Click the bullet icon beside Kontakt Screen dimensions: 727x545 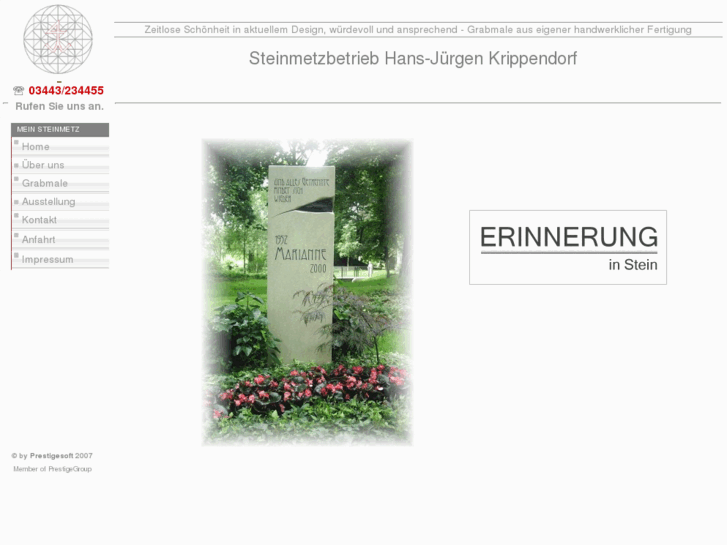[x=16, y=216]
